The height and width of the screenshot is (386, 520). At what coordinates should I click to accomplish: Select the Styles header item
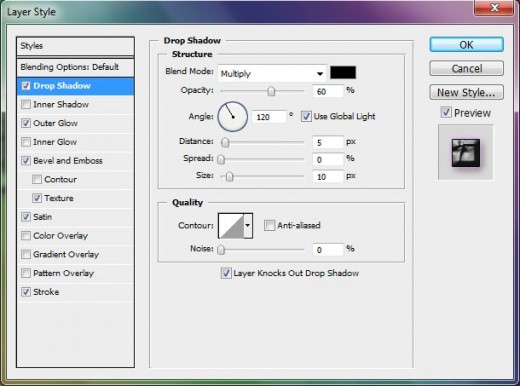pos(75,46)
